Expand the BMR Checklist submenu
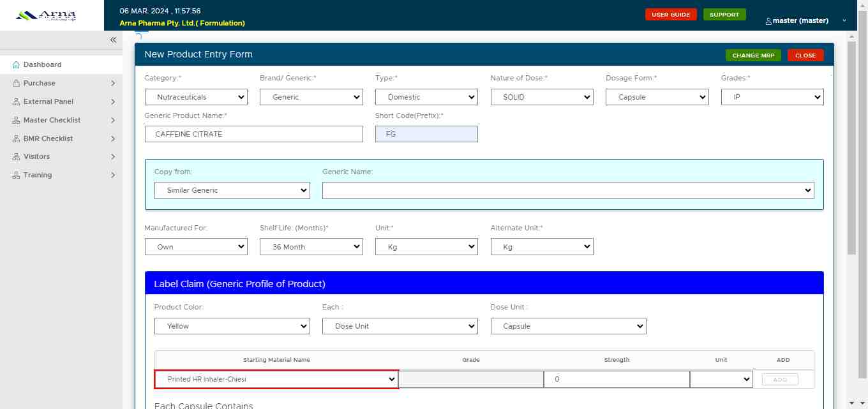Viewport: 868px width, 409px height. coord(113,138)
